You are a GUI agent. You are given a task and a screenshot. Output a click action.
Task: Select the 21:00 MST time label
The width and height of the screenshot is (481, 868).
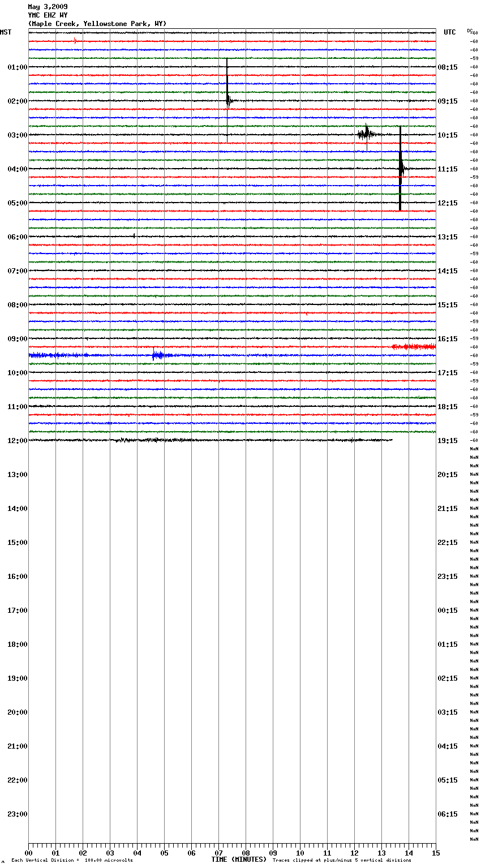pyautogui.click(x=18, y=746)
